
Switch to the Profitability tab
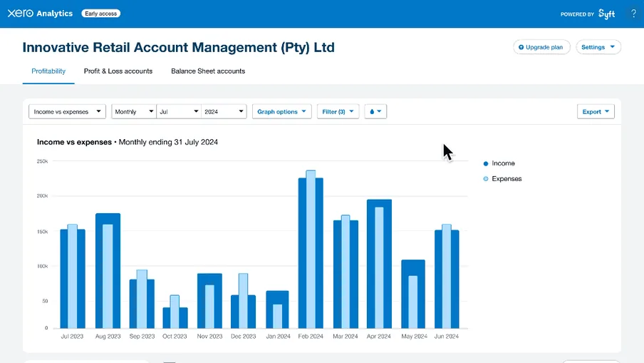tap(48, 71)
